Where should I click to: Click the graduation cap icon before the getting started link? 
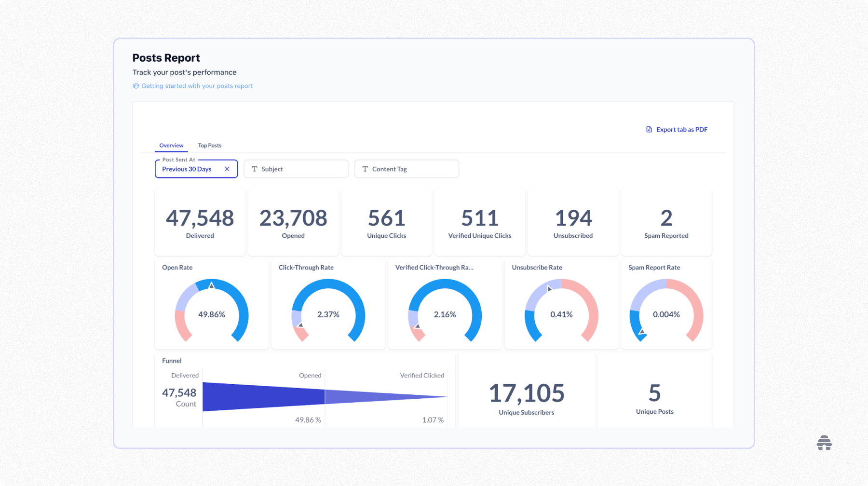click(136, 85)
